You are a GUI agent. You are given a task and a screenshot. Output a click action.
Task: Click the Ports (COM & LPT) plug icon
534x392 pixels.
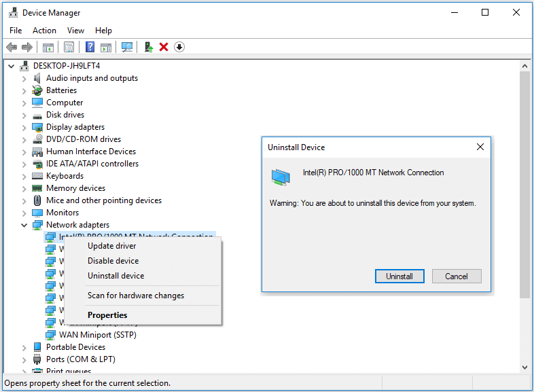click(x=37, y=359)
